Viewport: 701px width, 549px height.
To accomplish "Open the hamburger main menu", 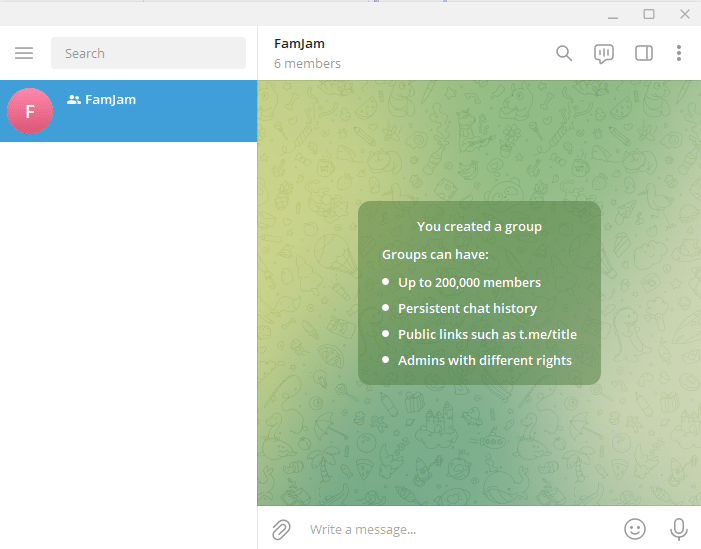I will tap(24, 53).
